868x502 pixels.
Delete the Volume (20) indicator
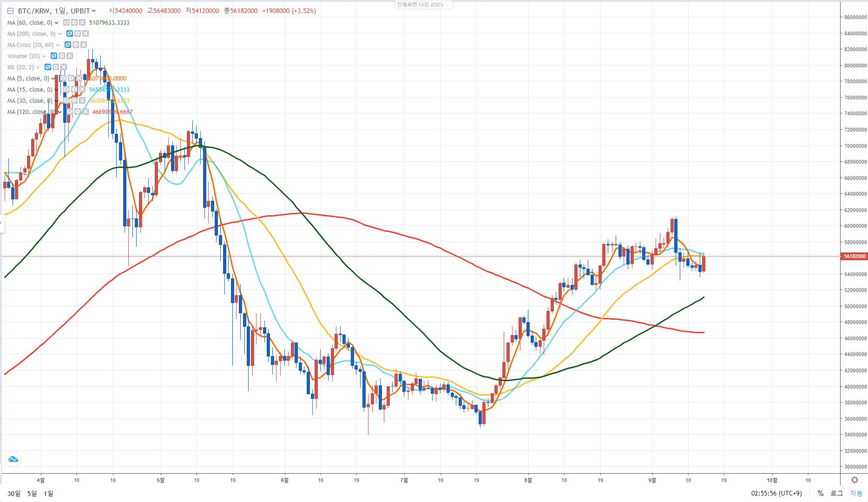coord(70,56)
